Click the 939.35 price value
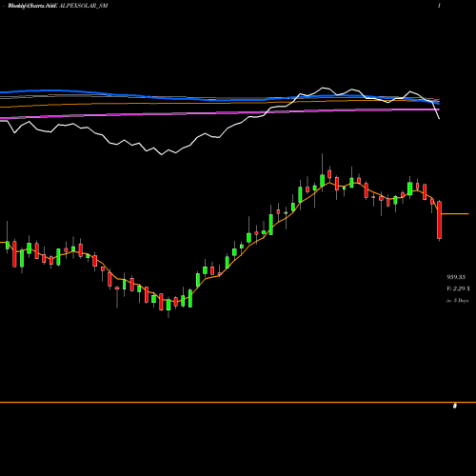Image resolution: width=476 pixels, height=476 pixels. pos(456,277)
